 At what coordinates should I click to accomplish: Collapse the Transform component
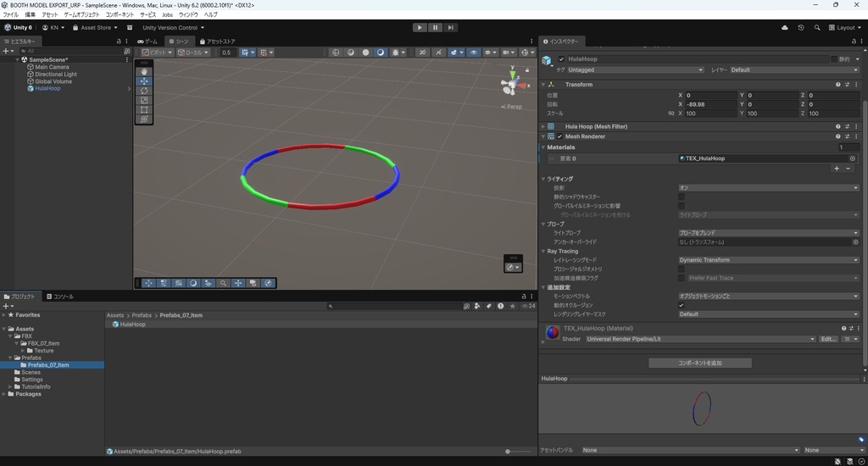coord(543,84)
